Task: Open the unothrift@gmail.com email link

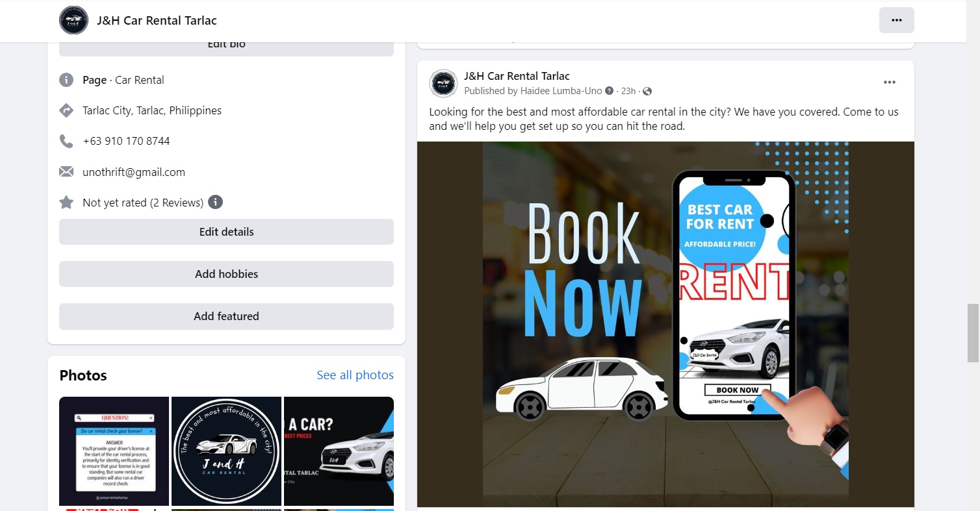Action: (x=134, y=172)
